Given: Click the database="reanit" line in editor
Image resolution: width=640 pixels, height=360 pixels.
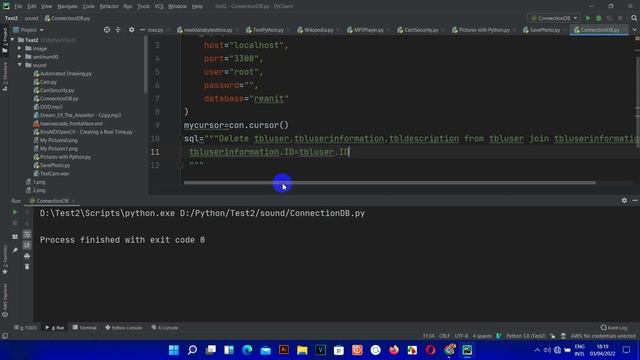Looking at the screenshot, I should click(246, 98).
